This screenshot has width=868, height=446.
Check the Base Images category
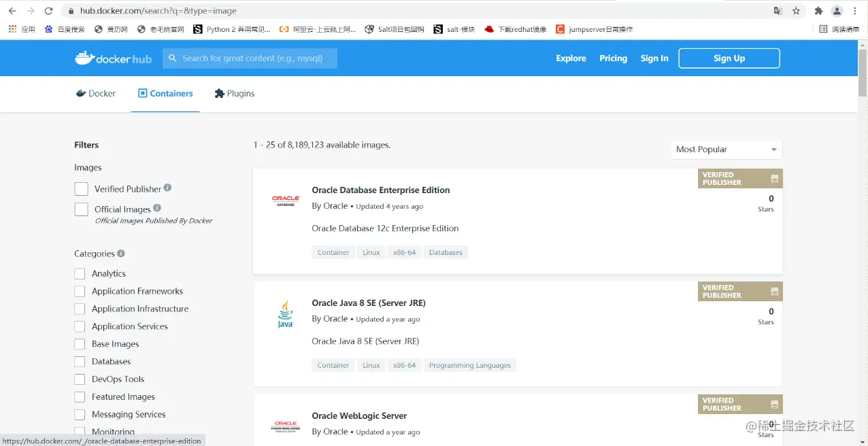[x=80, y=344]
